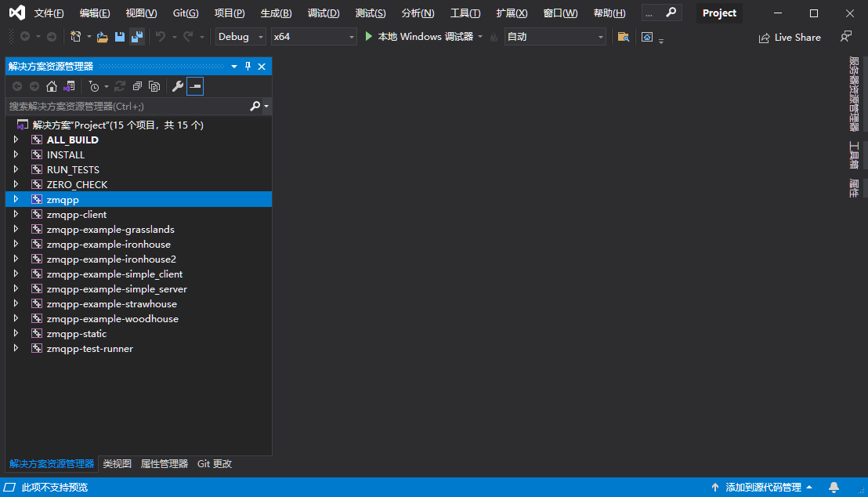The width and height of the screenshot is (868, 497).
Task: Pin the Solution Explorer panel
Action: coord(248,67)
